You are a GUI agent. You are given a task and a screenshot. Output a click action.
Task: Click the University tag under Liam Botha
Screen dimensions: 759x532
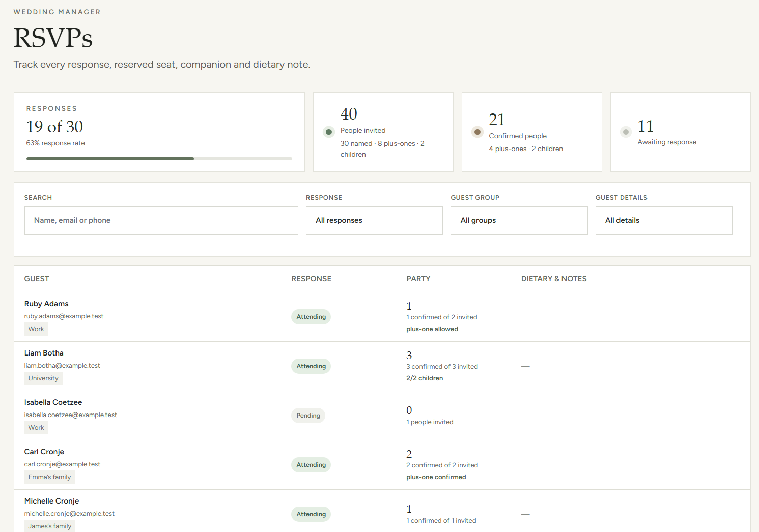pos(43,378)
